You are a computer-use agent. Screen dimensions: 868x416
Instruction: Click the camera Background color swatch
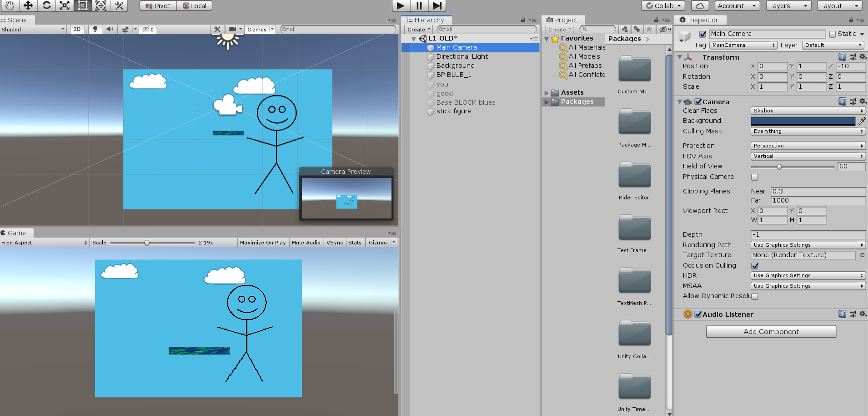coord(803,121)
